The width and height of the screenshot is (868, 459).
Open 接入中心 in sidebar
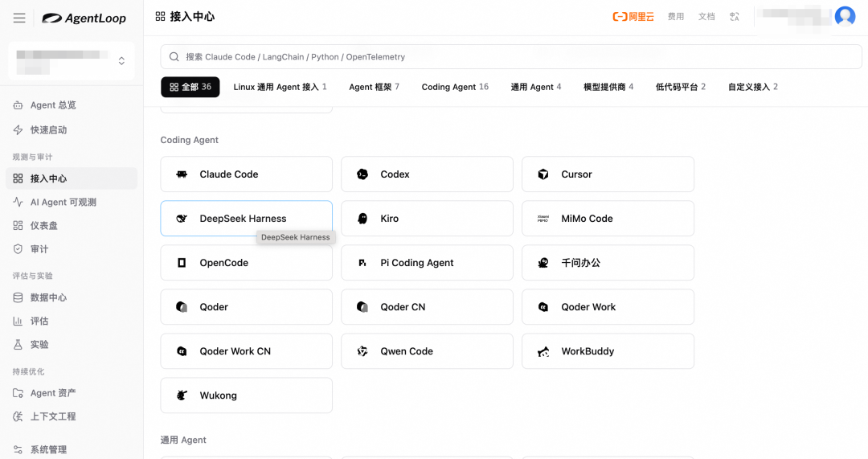tap(72, 178)
